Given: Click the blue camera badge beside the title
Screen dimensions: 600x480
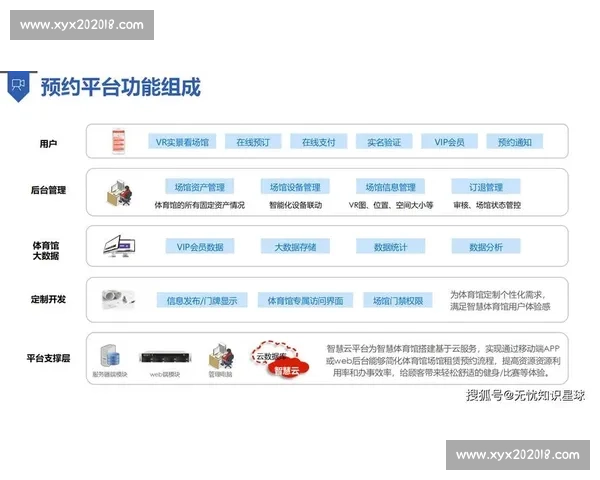Looking at the screenshot, I should tap(18, 87).
